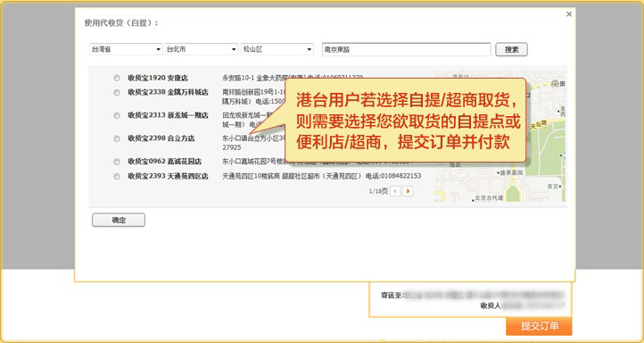Go to next page arrow
The height and width of the screenshot is (343, 644).
(408, 191)
